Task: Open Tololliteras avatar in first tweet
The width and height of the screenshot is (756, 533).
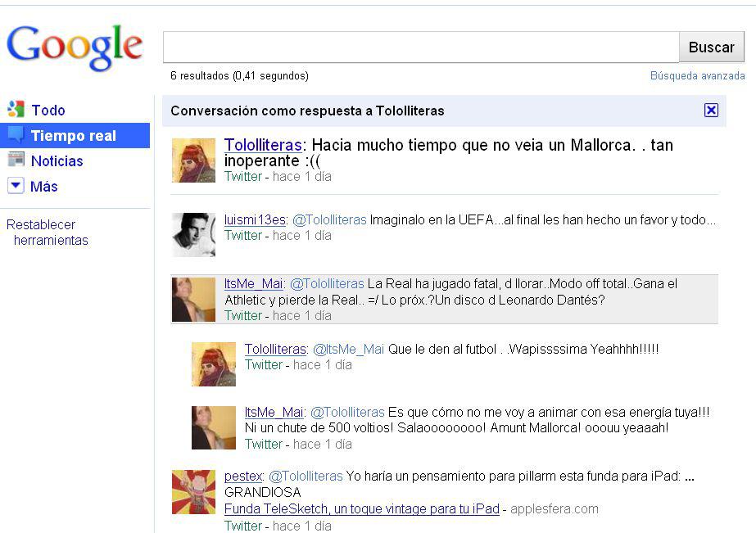Action: 193,160
